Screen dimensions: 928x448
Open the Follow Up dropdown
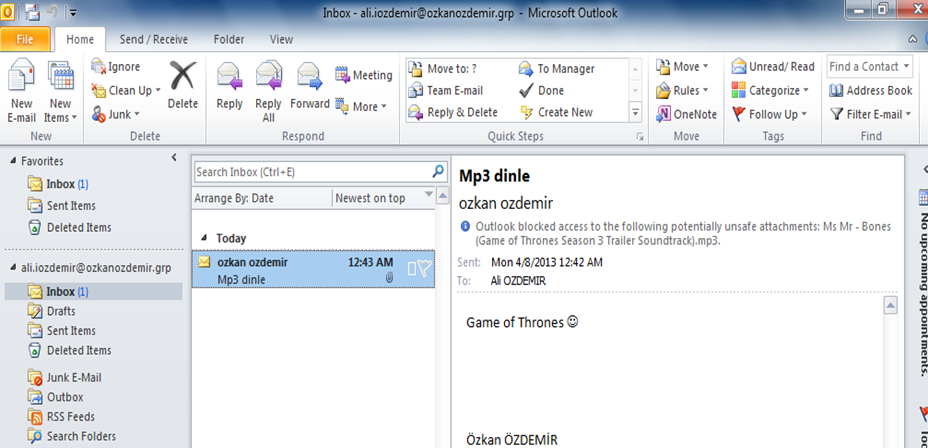click(768, 114)
